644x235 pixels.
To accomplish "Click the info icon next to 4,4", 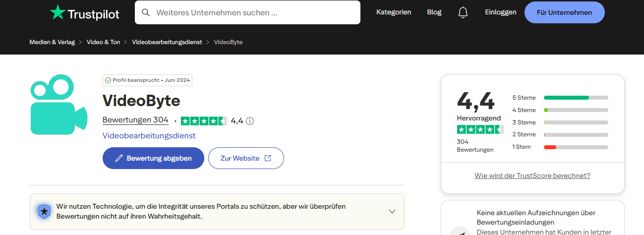I will 250,121.
